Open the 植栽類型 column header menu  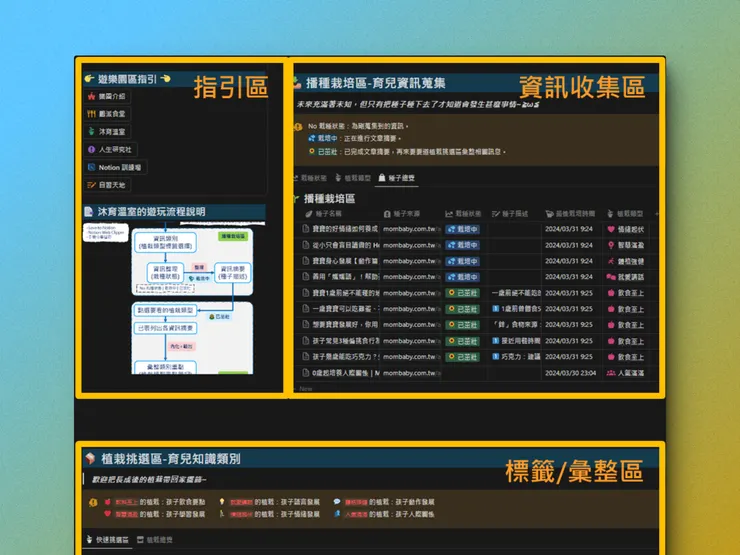coord(625,214)
